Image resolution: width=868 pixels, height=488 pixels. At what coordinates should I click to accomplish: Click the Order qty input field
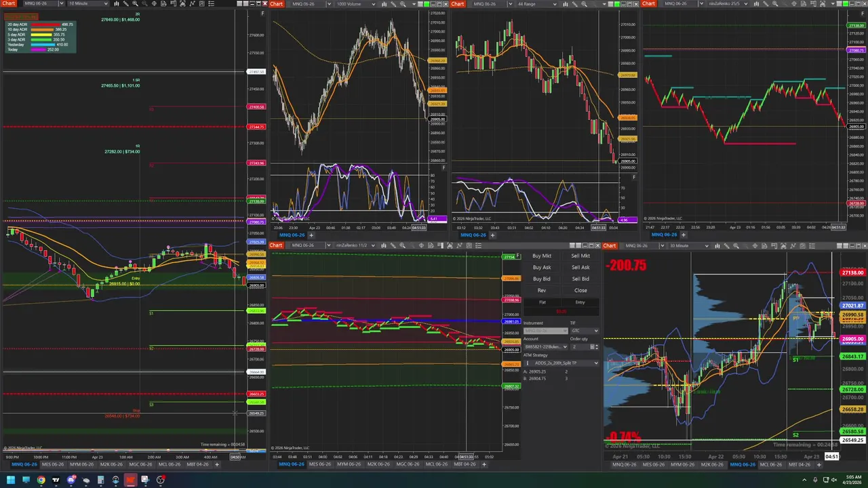point(581,347)
